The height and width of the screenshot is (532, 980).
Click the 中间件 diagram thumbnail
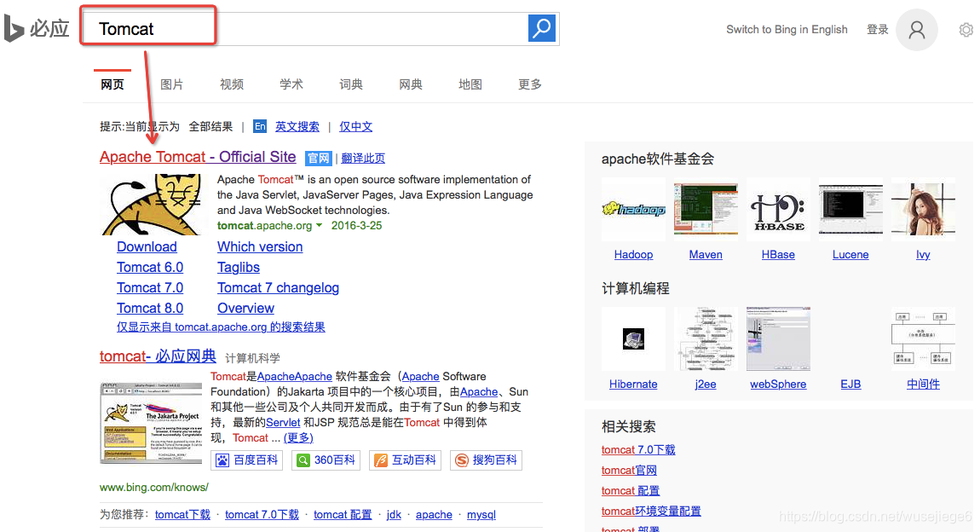[923, 338]
